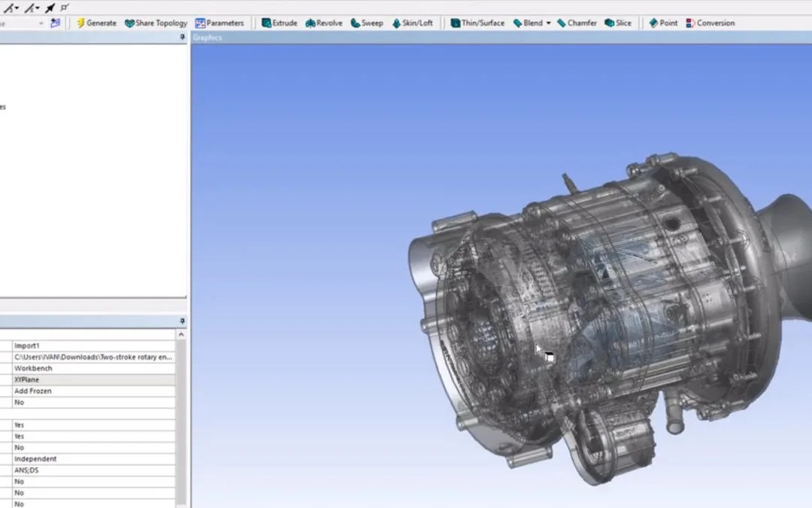Select the Extrude feature
Screen dimensions: 812x508
[x=279, y=23]
